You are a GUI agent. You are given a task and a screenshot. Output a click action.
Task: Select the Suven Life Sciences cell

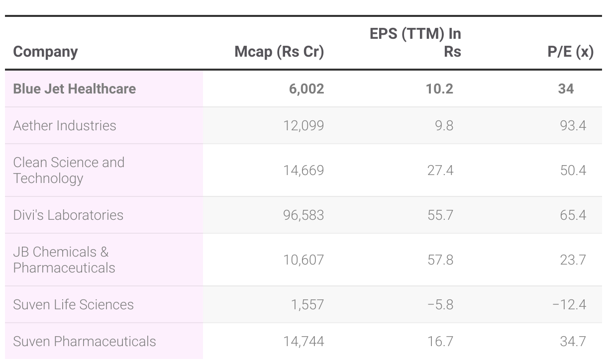[73, 304]
